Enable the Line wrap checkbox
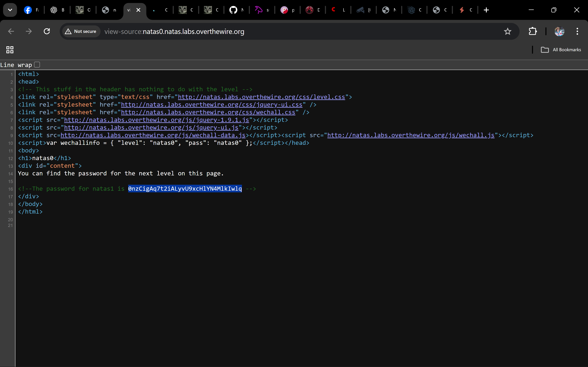The height and width of the screenshot is (367, 588). click(x=37, y=65)
